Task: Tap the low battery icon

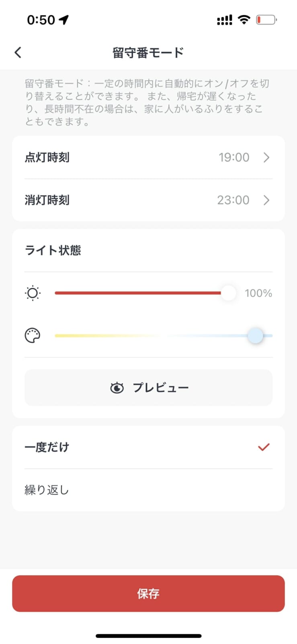Action: coord(266,20)
